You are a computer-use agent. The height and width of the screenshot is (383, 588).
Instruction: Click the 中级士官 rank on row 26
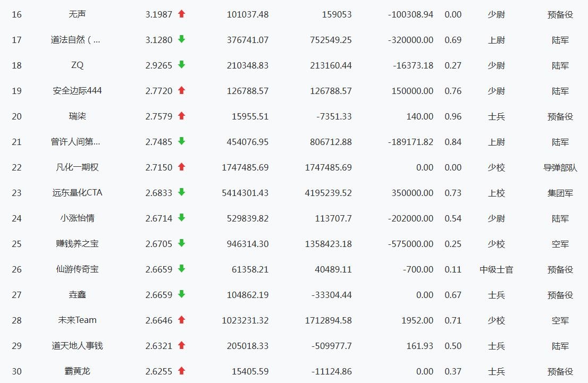point(496,269)
